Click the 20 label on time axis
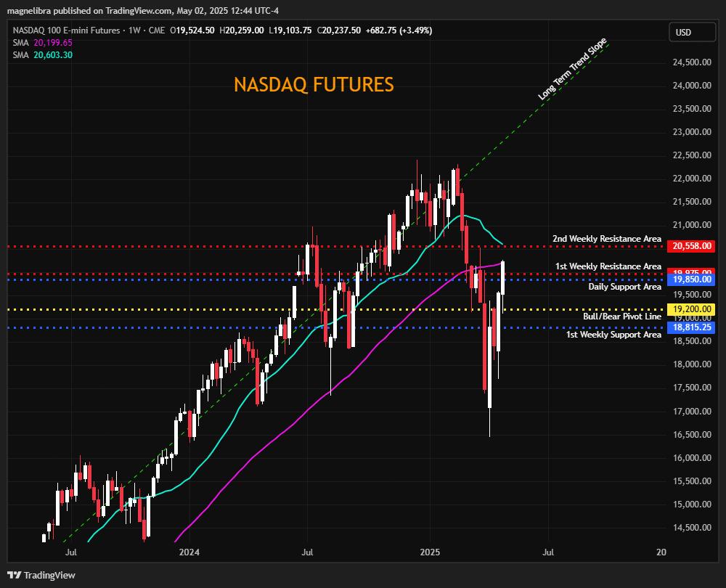The width and height of the screenshot is (726, 588). (x=661, y=552)
